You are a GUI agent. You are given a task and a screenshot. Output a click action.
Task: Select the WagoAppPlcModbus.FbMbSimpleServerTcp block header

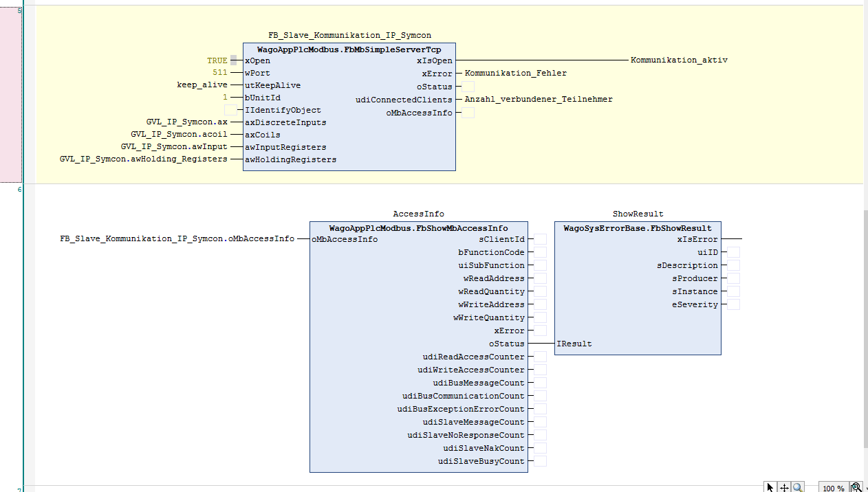(349, 49)
